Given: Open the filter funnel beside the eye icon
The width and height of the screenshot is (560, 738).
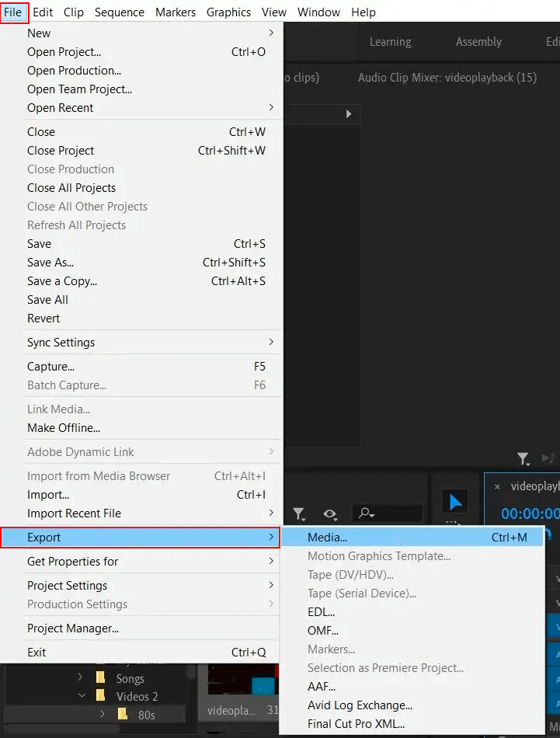Looking at the screenshot, I should tap(299, 513).
